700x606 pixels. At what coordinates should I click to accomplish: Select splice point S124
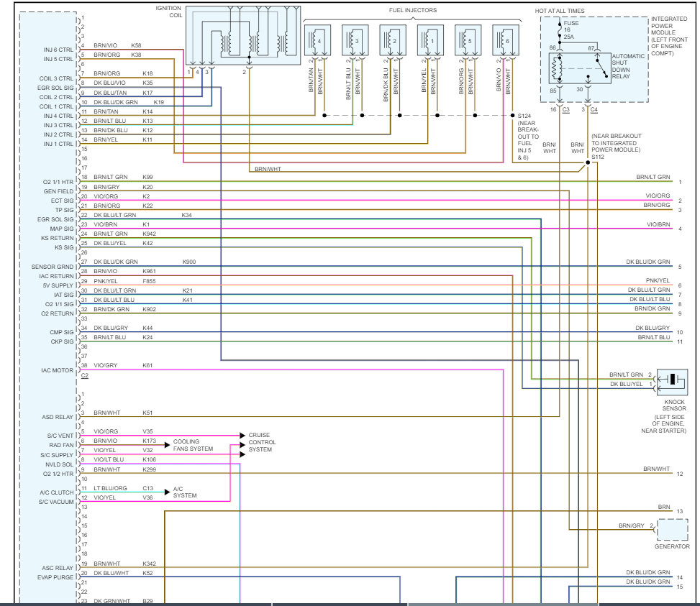[x=514, y=115]
